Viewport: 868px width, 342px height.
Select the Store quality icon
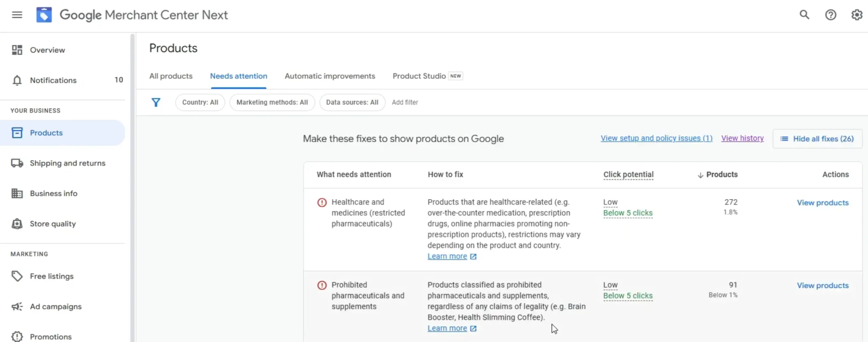tap(16, 223)
